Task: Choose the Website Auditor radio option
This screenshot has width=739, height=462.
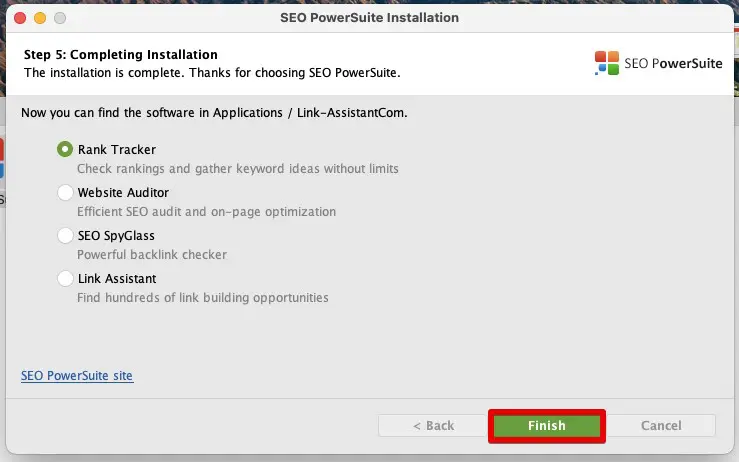Action: tap(66, 193)
